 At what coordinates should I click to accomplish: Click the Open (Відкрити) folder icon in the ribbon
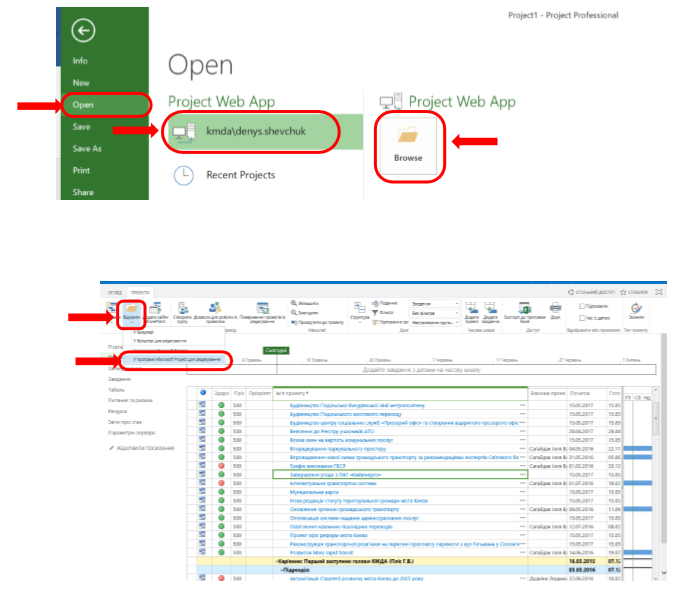(132, 310)
